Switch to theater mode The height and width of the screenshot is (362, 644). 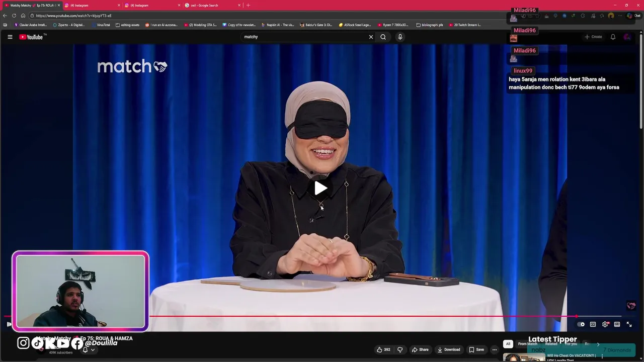(x=617, y=324)
